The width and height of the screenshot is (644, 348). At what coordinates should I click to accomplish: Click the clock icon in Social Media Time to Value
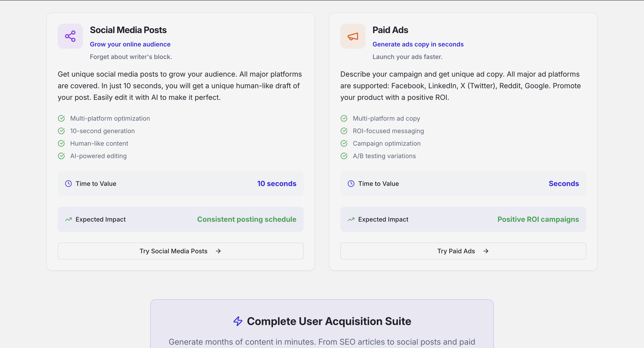pos(68,183)
